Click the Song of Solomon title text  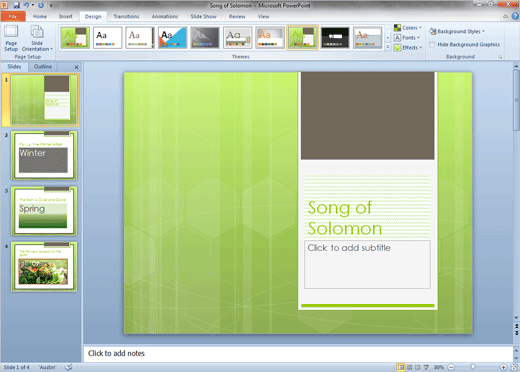coord(345,218)
